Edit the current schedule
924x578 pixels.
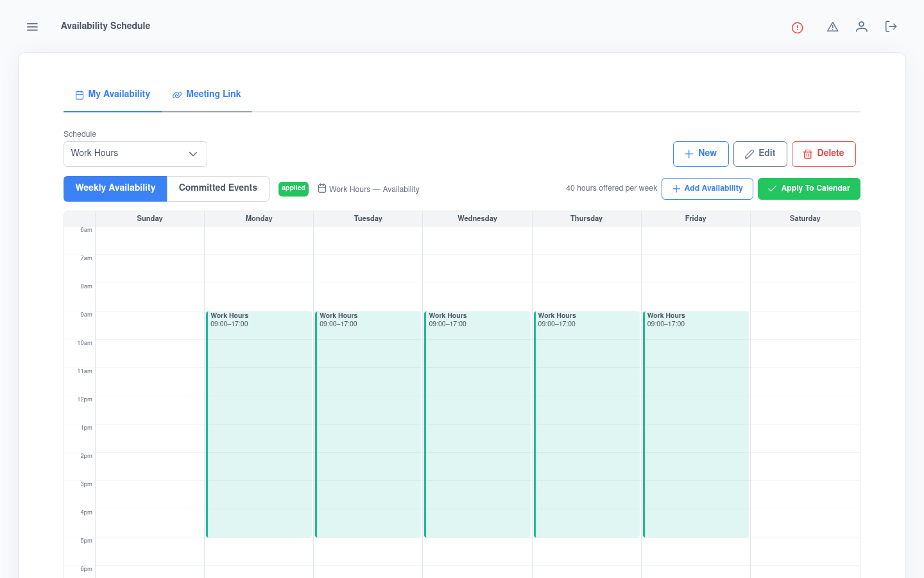click(x=760, y=154)
